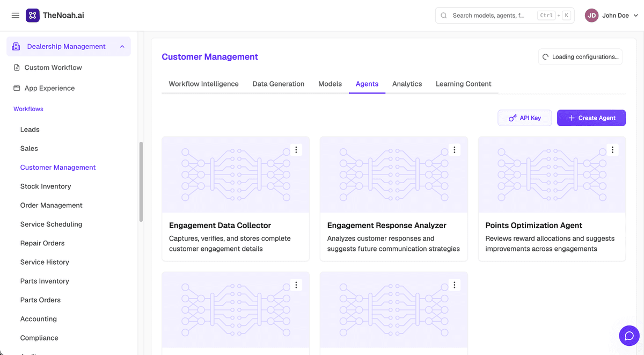The width and height of the screenshot is (644, 355).
Task: Focus the search models and agents field
Action: click(504, 16)
